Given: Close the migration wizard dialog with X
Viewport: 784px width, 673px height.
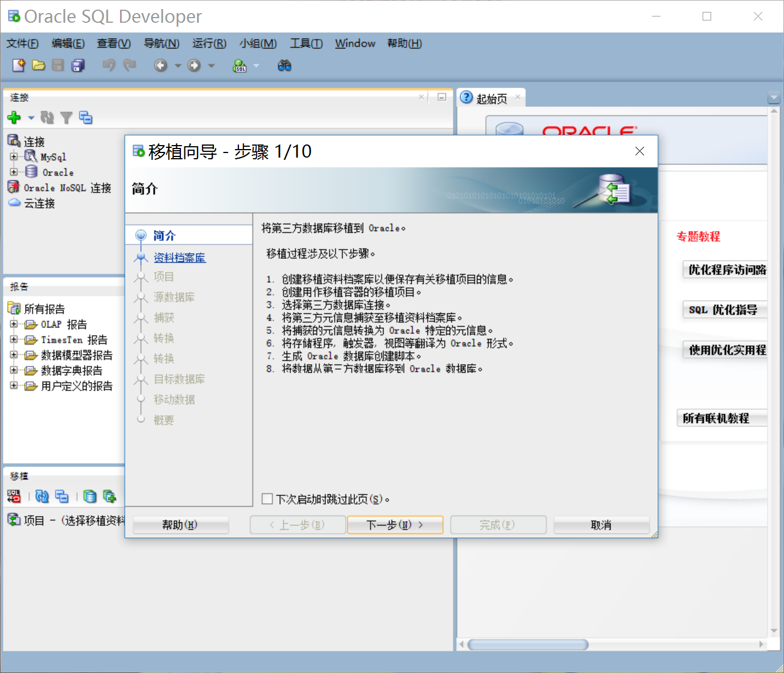Looking at the screenshot, I should click(639, 151).
